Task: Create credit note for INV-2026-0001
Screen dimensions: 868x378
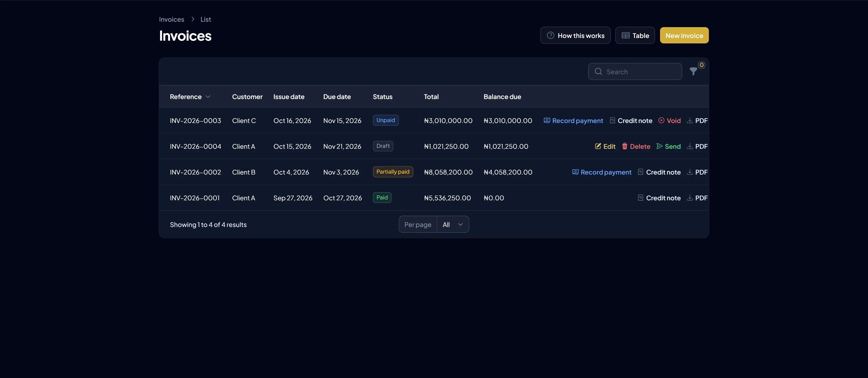Action: coord(659,198)
